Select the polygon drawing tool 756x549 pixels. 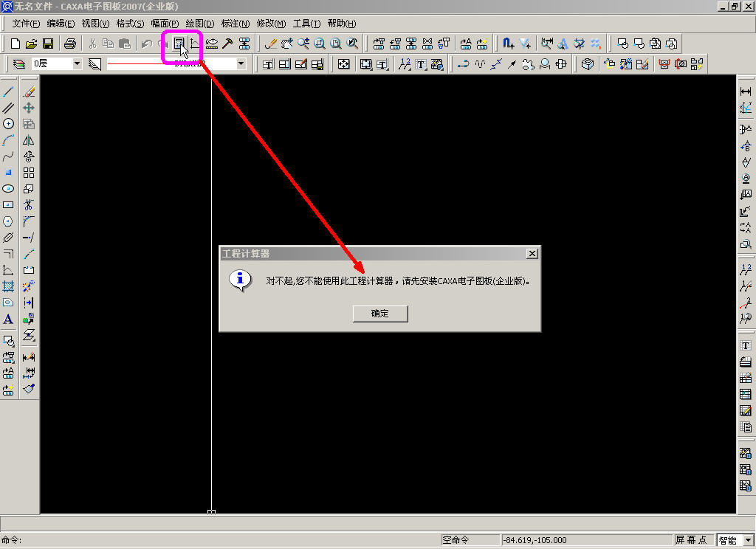(8, 221)
